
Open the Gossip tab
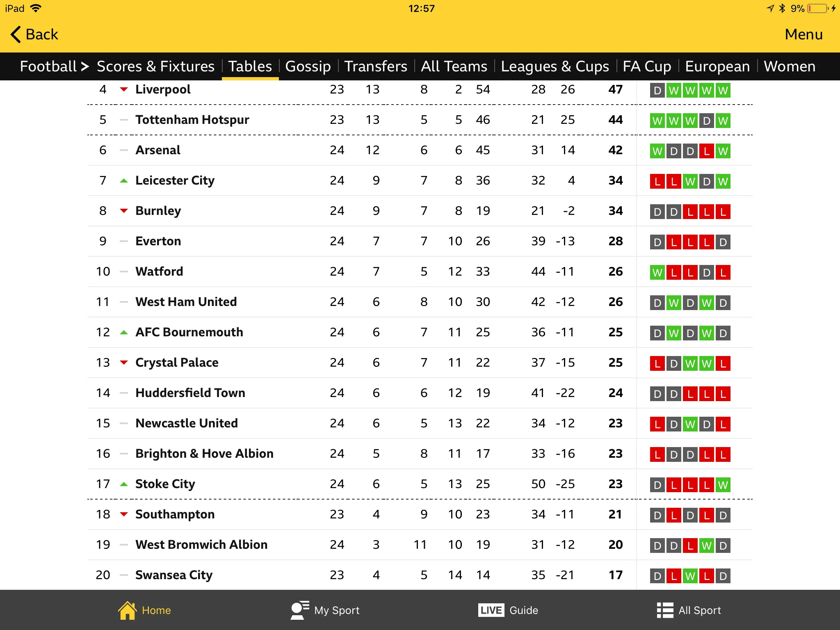[308, 66]
